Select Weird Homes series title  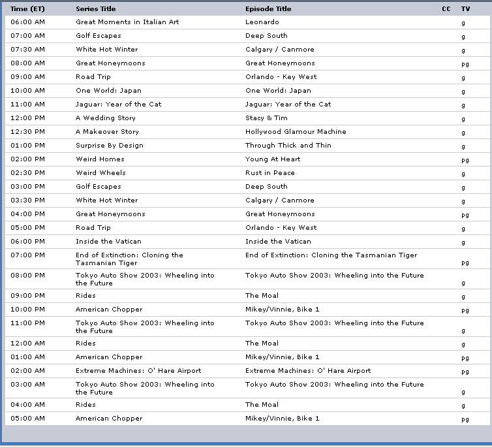click(100, 159)
